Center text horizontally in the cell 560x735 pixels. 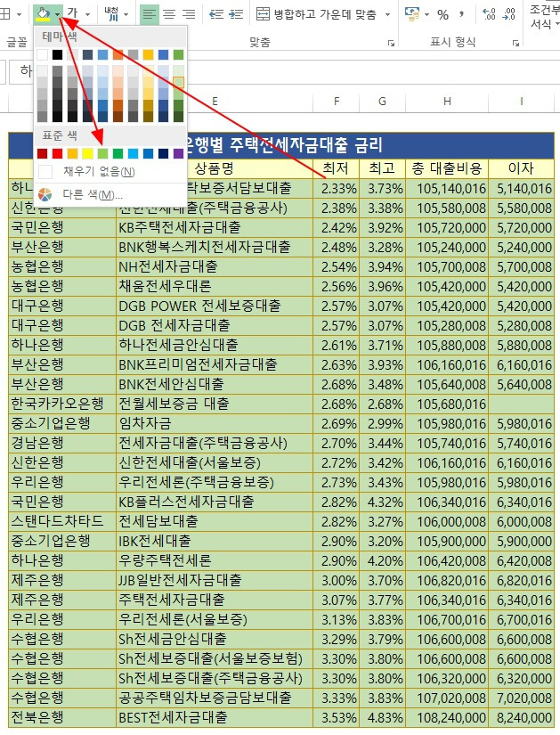point(169,15)
